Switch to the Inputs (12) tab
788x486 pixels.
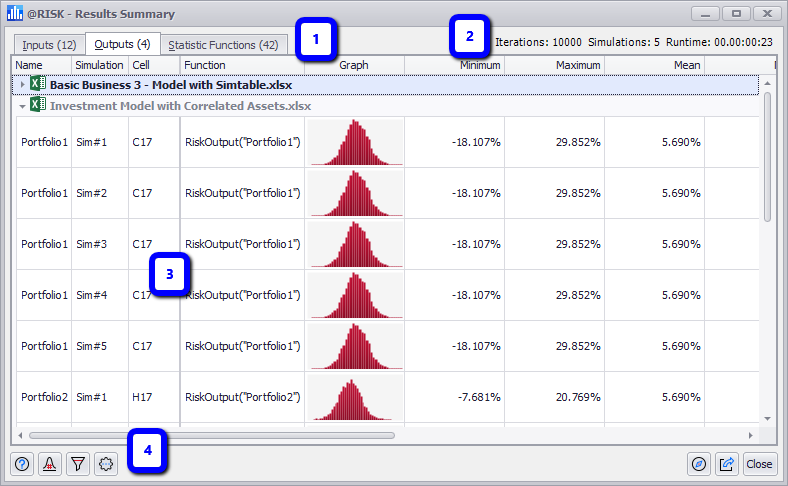tap(49, 45)
